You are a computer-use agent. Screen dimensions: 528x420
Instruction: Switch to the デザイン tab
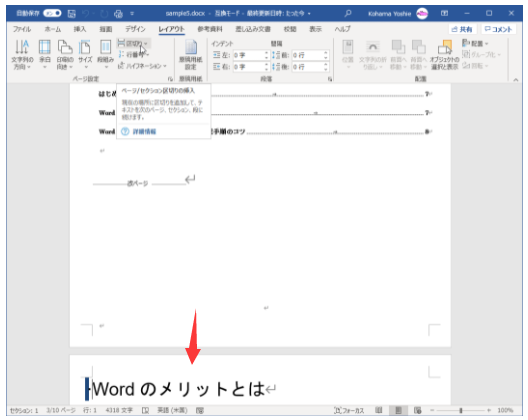coord(135,29)
